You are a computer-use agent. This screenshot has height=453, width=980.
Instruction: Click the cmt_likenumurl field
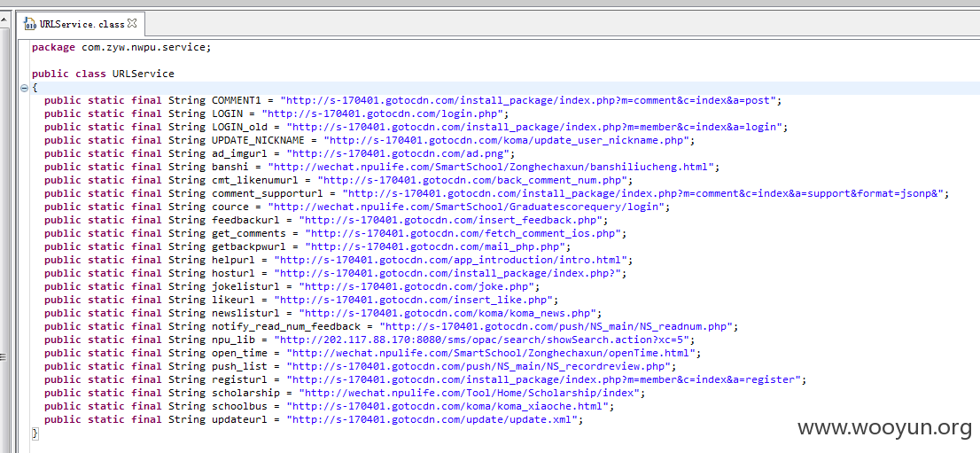tap(255, 180)
